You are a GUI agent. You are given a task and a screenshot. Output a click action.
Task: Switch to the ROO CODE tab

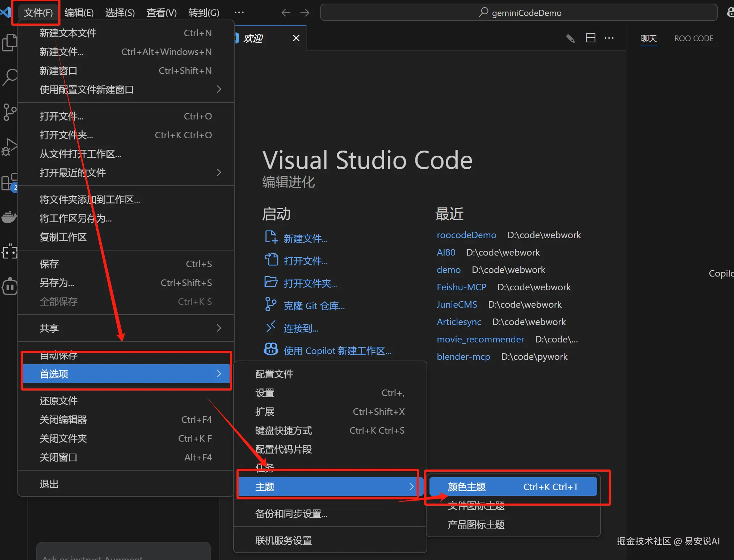point(693,38)
